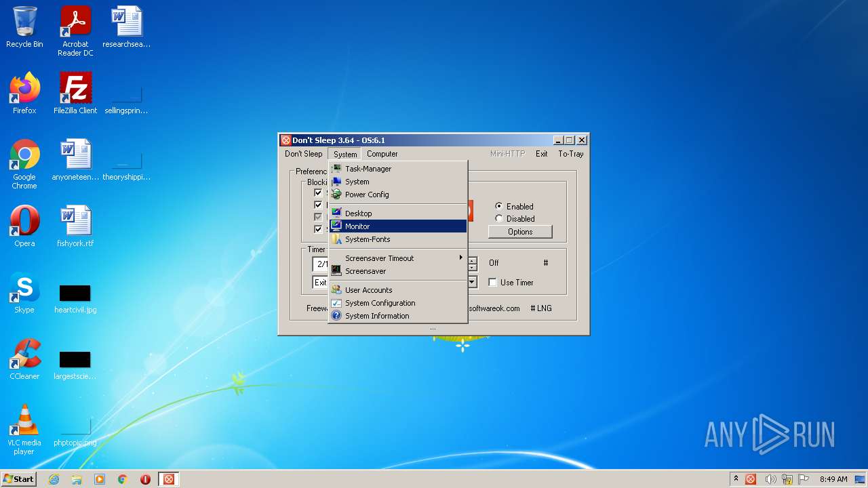Select the highlighted Monitor menu entry

pyautogui.click(x=398, y=226)
